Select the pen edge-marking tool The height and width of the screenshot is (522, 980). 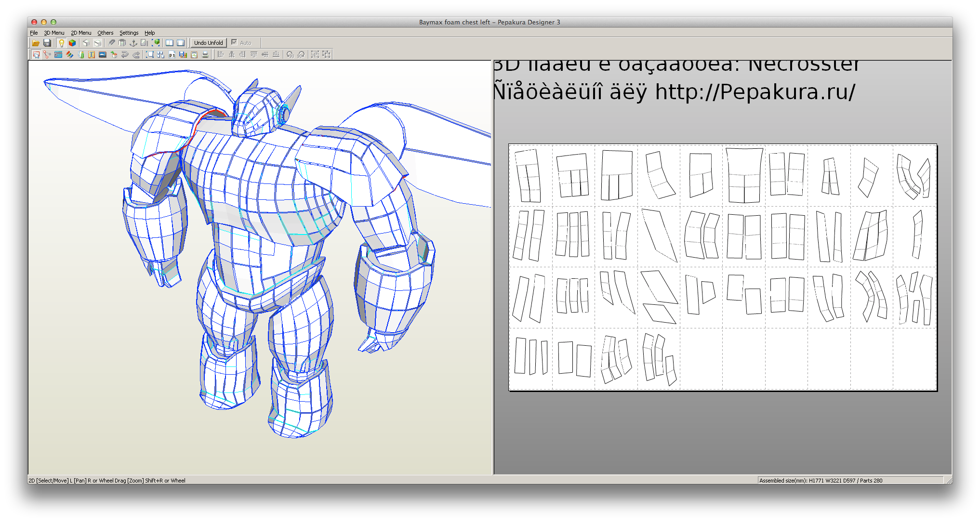click(x=111, y=43)
